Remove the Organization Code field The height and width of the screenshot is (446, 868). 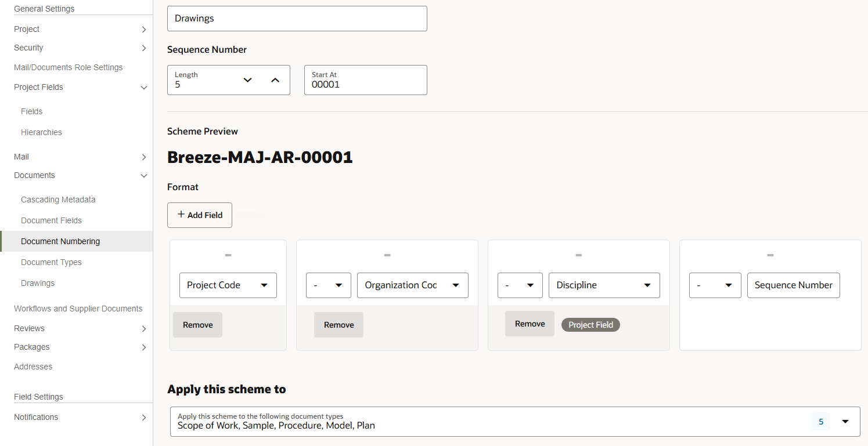339,325
